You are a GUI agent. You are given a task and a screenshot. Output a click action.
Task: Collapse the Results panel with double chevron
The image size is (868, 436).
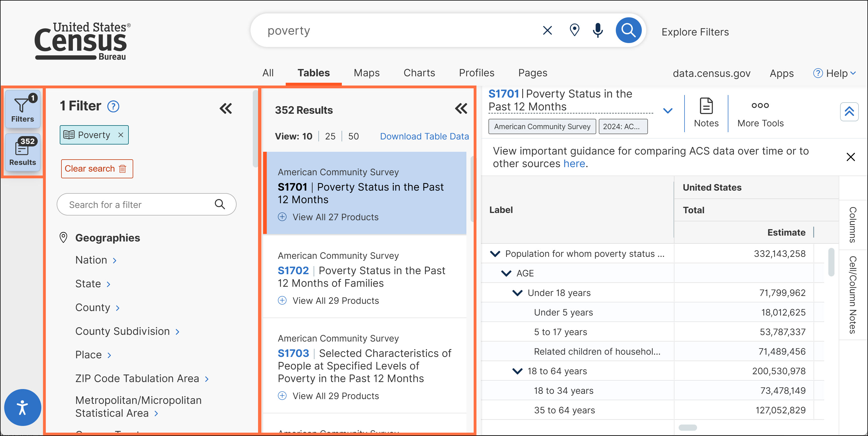click(x=461, y=108)
